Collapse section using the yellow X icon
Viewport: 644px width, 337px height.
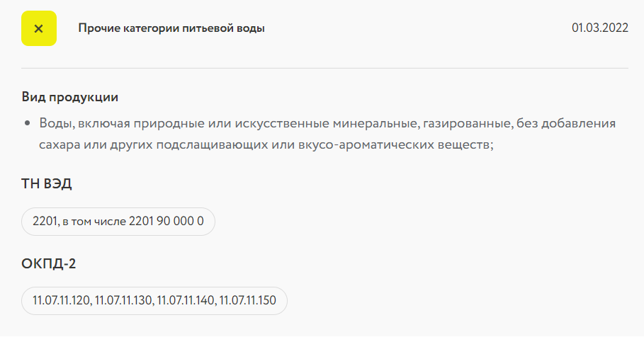click(39, 28)
